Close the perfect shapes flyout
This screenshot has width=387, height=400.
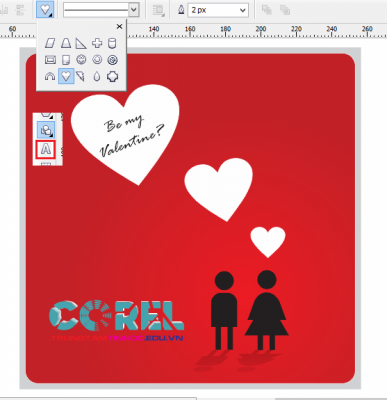119,26
